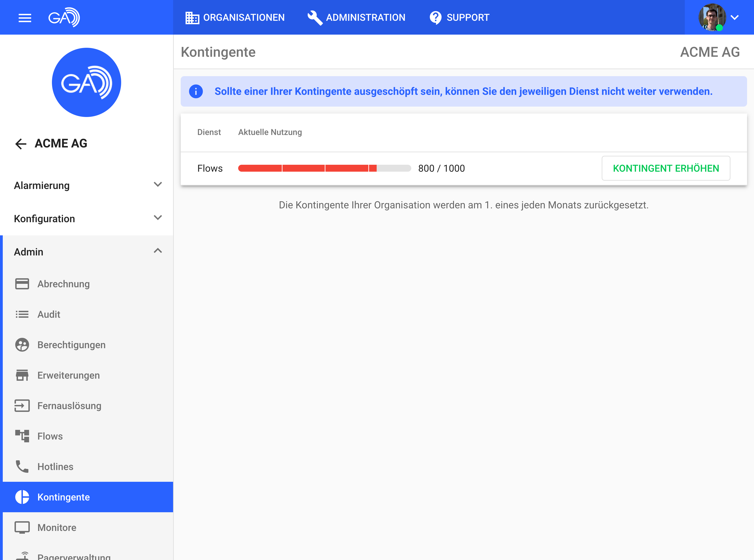Click ACME AG label in page header
Image resolution: width=754 pixels, height=560 pixels.
pyautogui.click(x=710, y=52)
